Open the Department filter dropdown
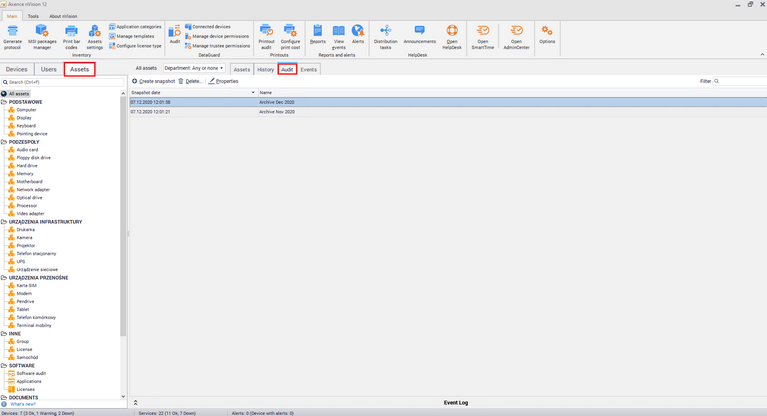Image resolution: width=767 pixels, height=416 pixels. tap(193, 69)
